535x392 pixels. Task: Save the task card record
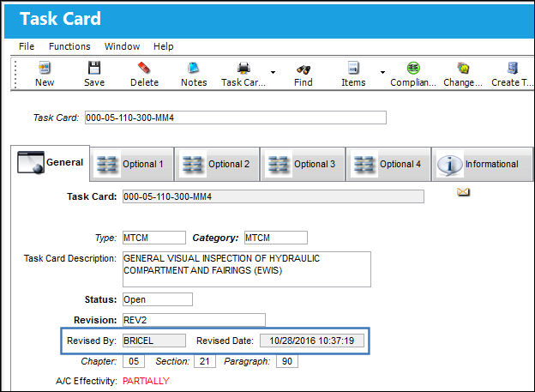(94, 68)
